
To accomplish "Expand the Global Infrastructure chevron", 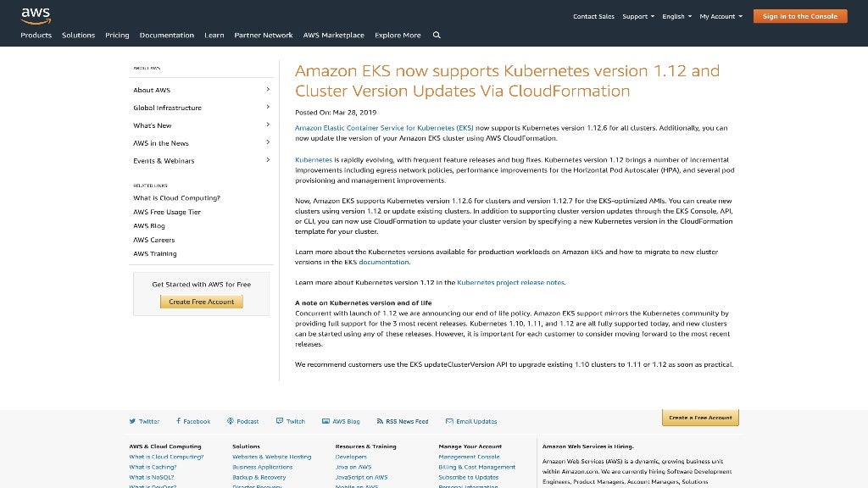I will [x=268, y=107].
